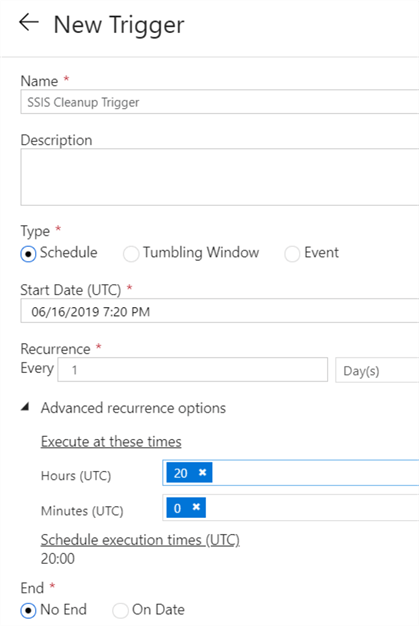Select the Tumbling Window trigger type
The width and height of the screenshot is (419, 626).
tap(131, 254)
